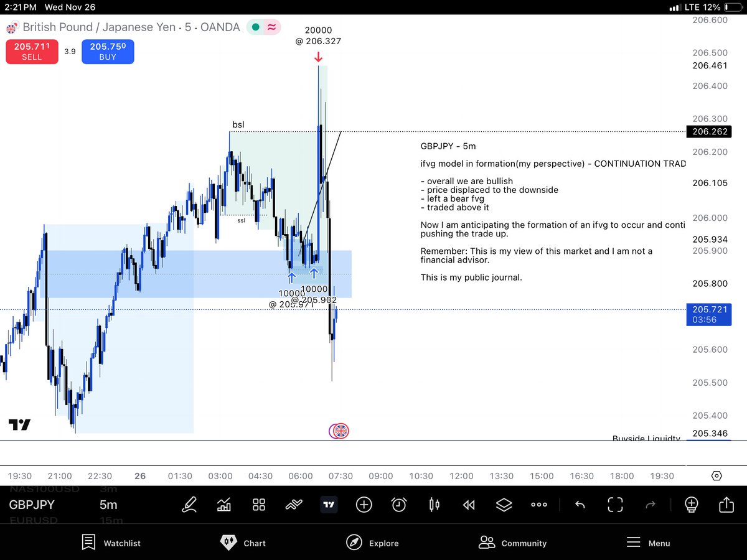Open time axis settings hexagon icon
The height and width of the screenshot is (560, 747).
tap(716, 476)
